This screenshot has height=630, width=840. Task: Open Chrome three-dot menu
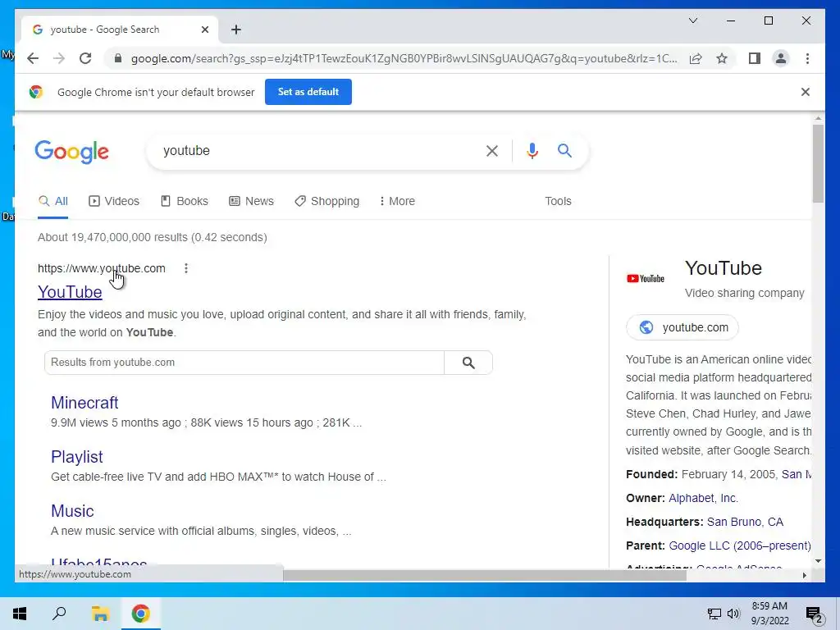807,58
